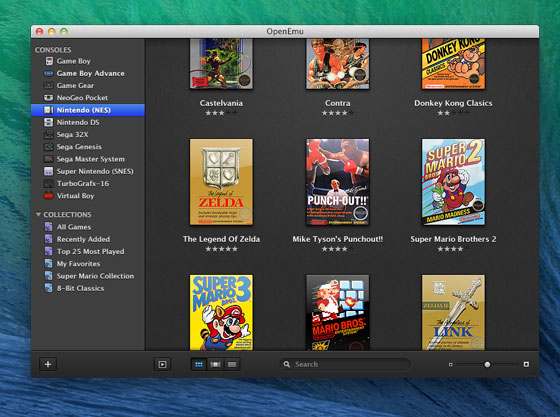Click the Search input field
Screen dimensions: 560x417
click(x=345, y=364)
